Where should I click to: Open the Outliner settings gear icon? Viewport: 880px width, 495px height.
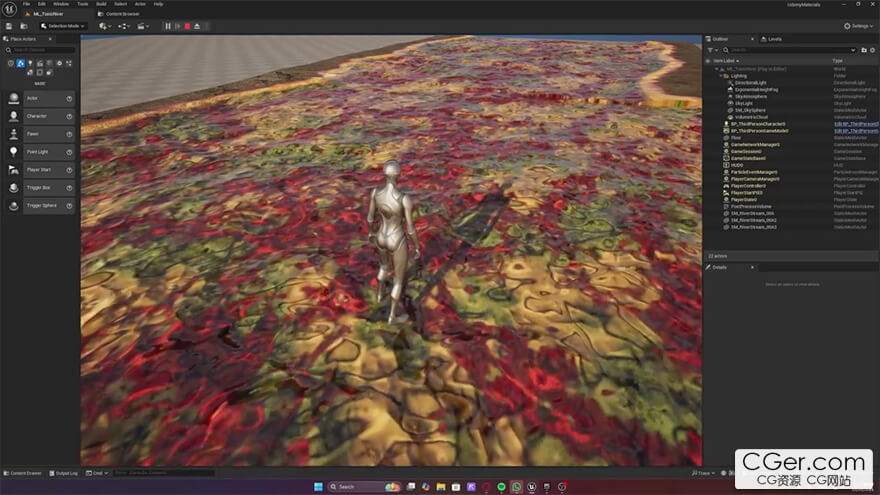[x=873, y=50]
